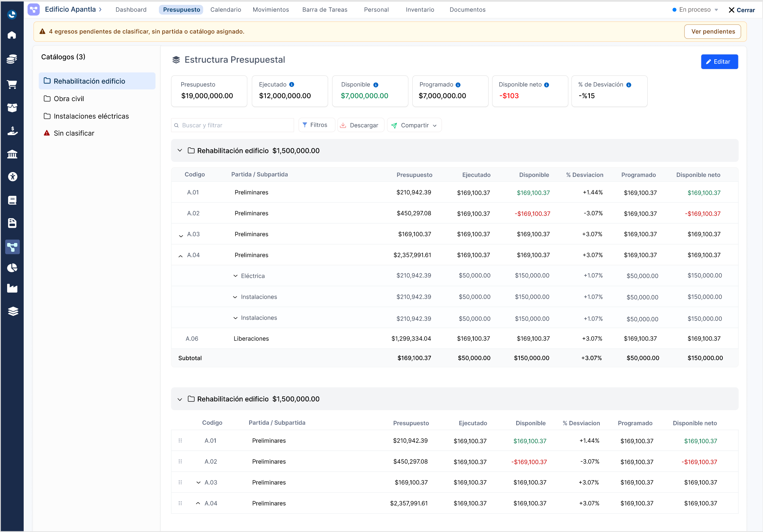This screenshot has height=532, width=763.
Task: Click the info icon next to Ejecutado
Action: [292, 85]
